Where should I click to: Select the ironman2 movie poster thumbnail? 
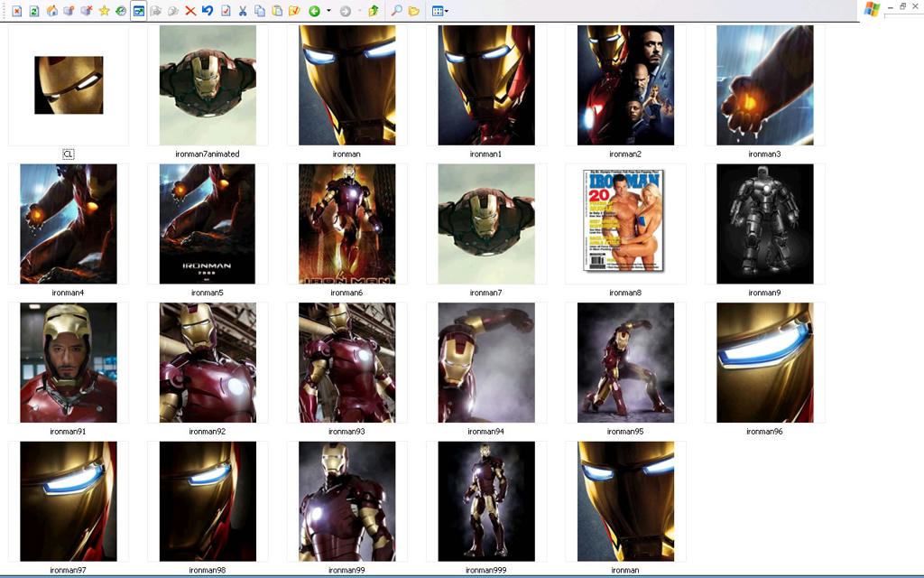(x=625, y=85)
